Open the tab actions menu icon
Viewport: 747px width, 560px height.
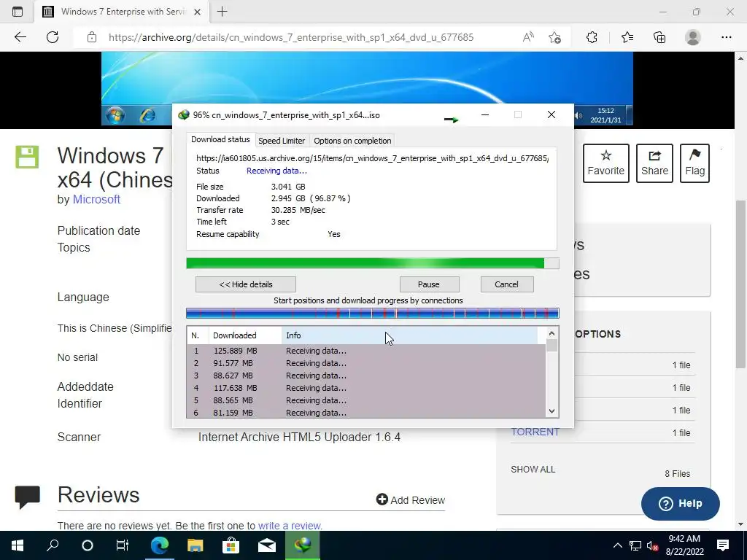[18, 12]
